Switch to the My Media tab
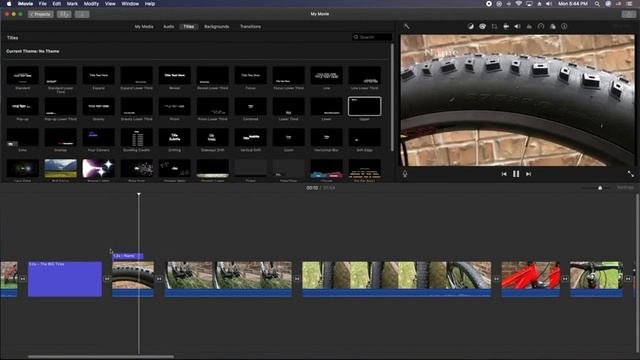Screen dimensions: 640x360 pos(144,27)
